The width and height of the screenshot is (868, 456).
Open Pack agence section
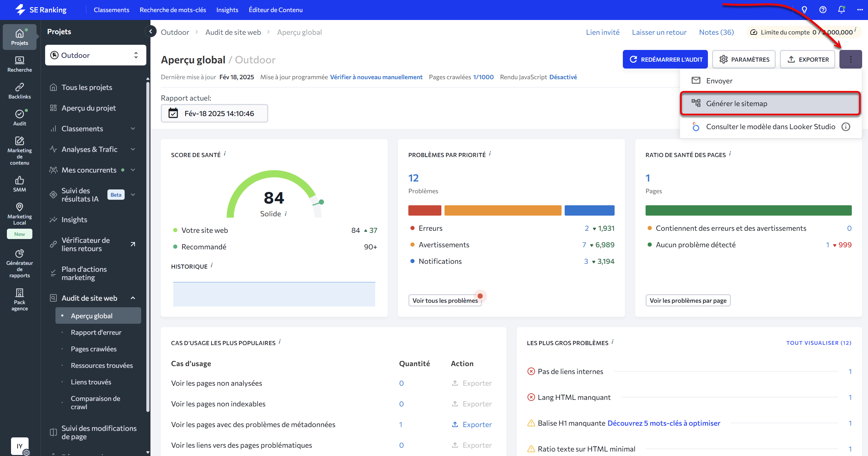tap(20, 300)
